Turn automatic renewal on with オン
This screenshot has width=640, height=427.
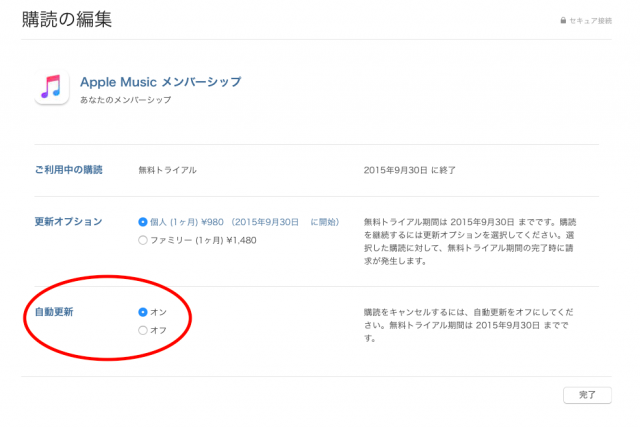pyautogui.click(x=142, y=312)
